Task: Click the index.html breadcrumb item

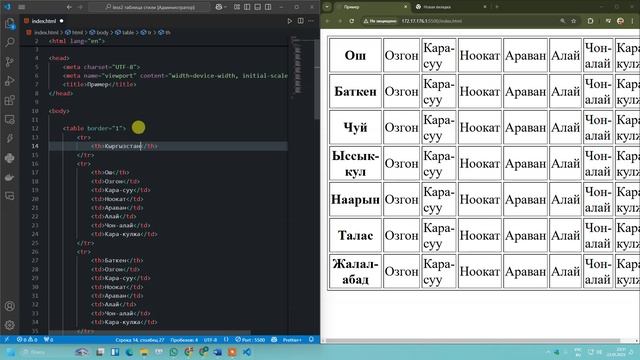Action: (43, 32)
